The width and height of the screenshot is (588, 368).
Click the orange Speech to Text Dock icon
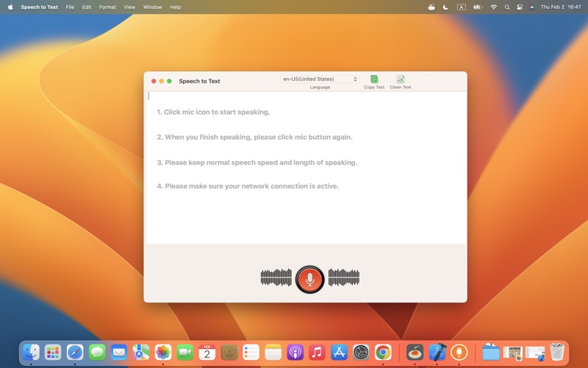click(459, 353)
